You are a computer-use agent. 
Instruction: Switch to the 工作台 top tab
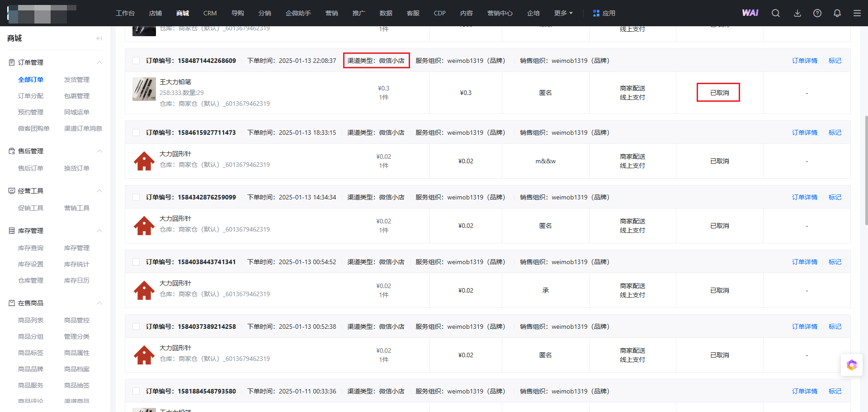[x=125, y=13]
